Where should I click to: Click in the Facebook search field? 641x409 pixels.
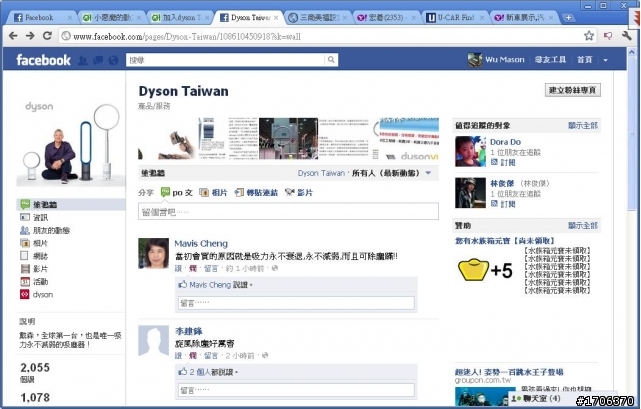point(226,60)
